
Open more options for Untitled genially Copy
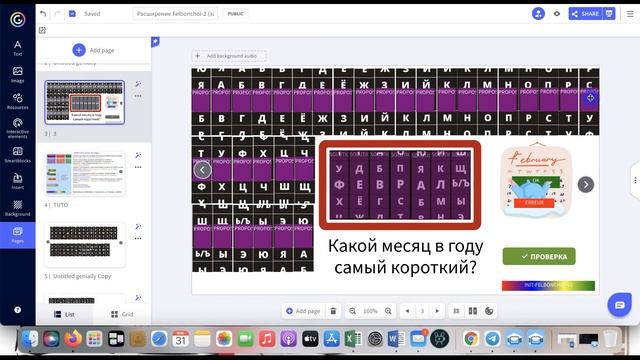click(138, 238)
